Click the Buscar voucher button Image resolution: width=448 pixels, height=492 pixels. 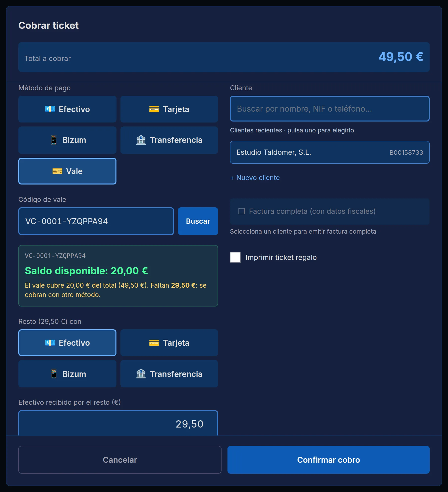point(198,221)
